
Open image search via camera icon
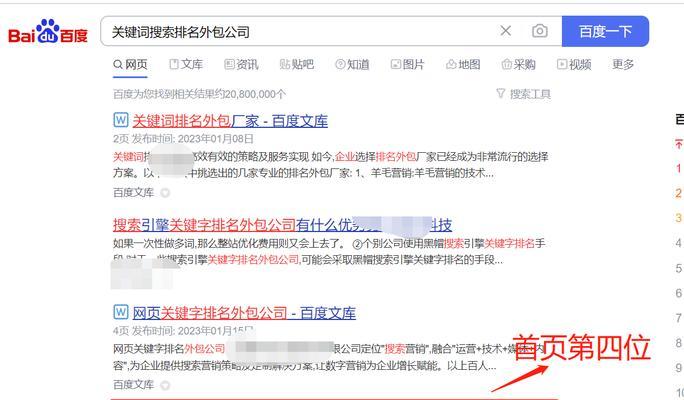click(x=540, y=31)
